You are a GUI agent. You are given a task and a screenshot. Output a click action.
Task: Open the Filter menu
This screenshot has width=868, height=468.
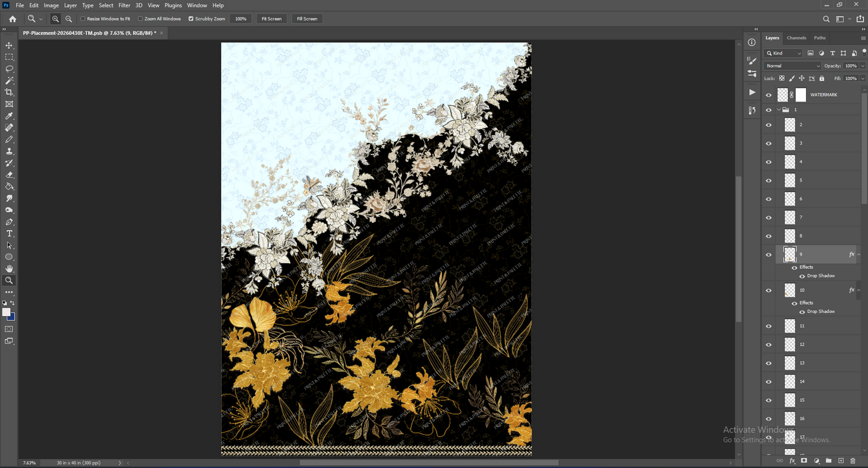tap(124, 5)
